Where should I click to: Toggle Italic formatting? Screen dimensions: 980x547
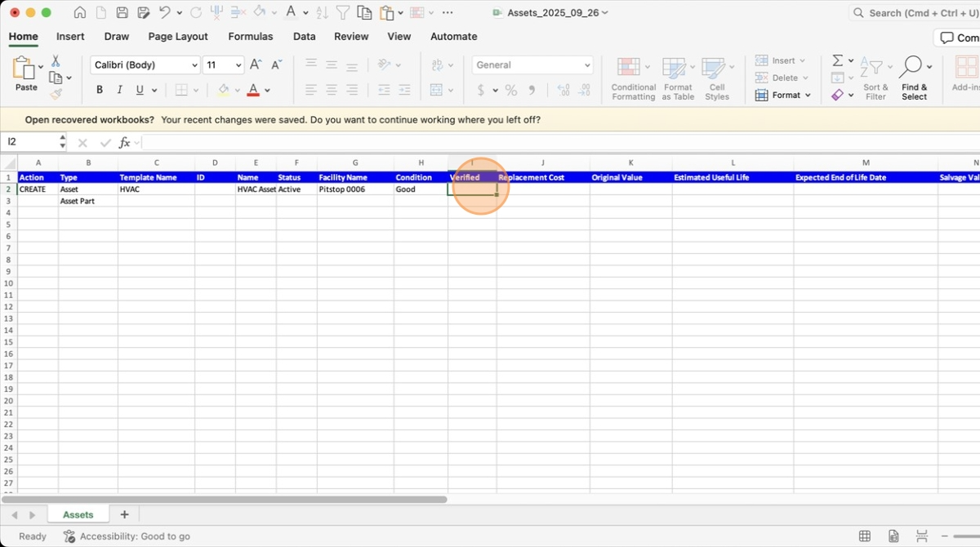[x=120, y=90]
